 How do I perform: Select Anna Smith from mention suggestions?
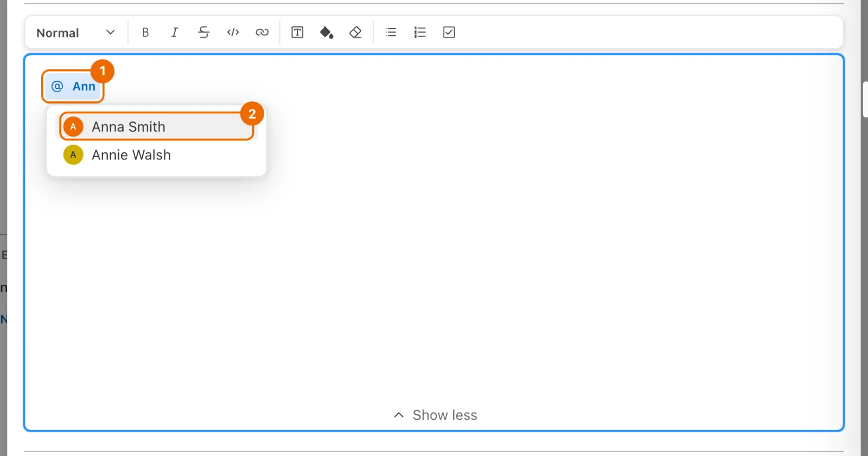(x=157, y=126)
